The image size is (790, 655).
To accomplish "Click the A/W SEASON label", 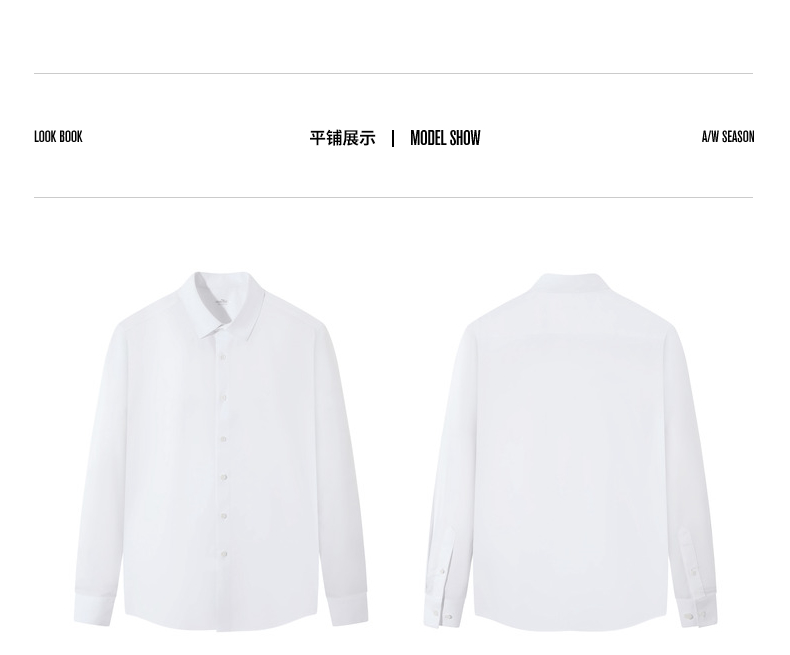I will pos(728,137).
